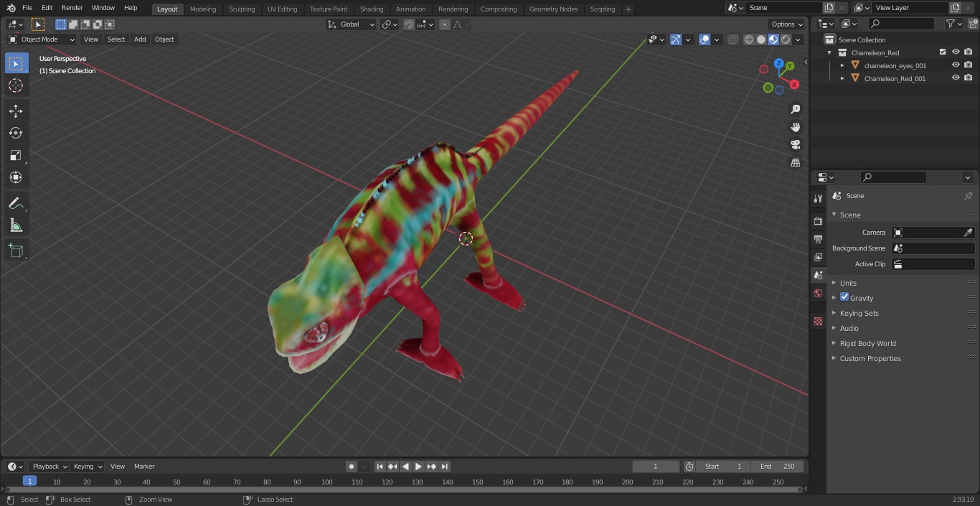This screenshot has height=506, width=980.
Task: Open the Output properties tab
Action: point(818,239)
